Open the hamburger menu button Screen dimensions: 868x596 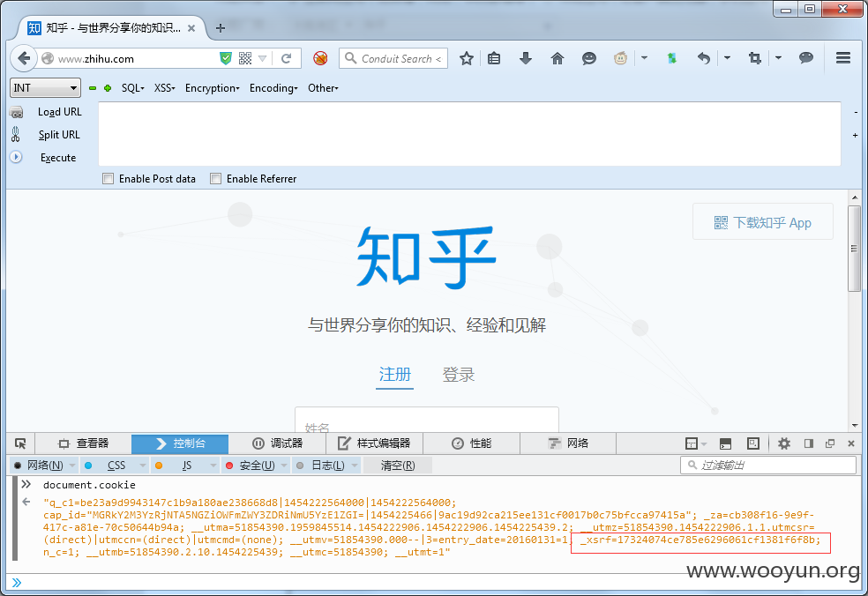tap(843, 58)
